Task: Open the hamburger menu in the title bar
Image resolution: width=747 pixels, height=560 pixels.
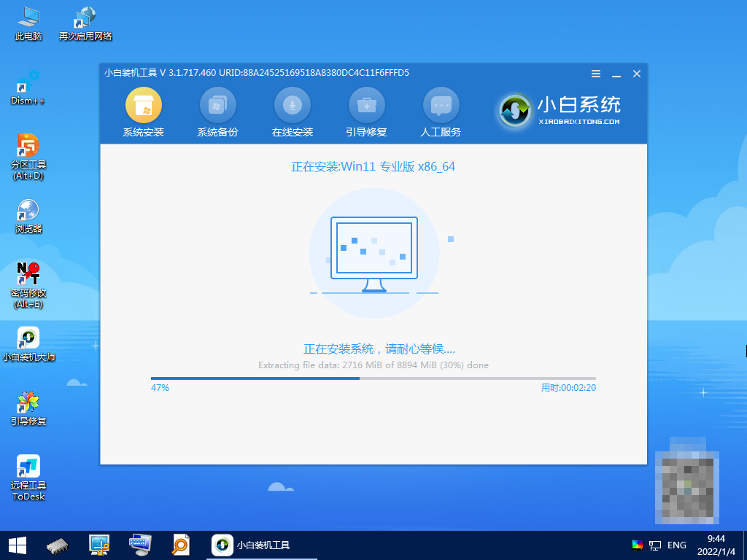Action: click(x=595, y=73)
